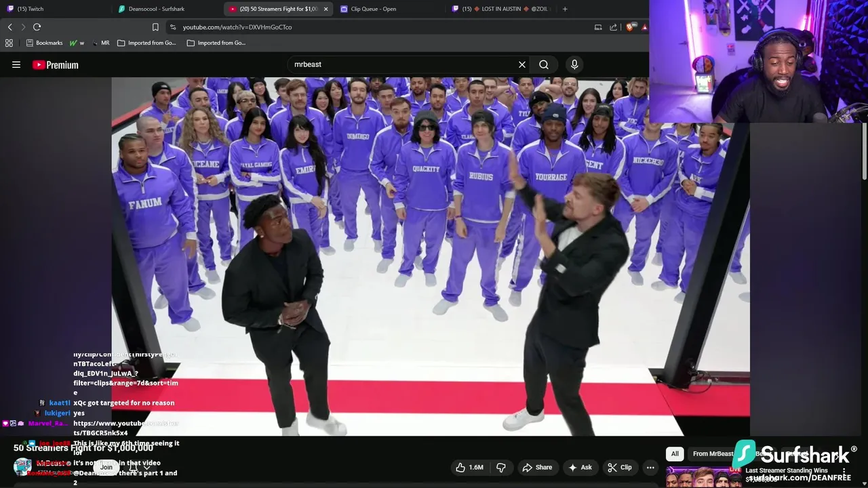Open the picture-in-picture icon in address bar
The height and width of the screenshot is (488, 868).
point(598,27)
